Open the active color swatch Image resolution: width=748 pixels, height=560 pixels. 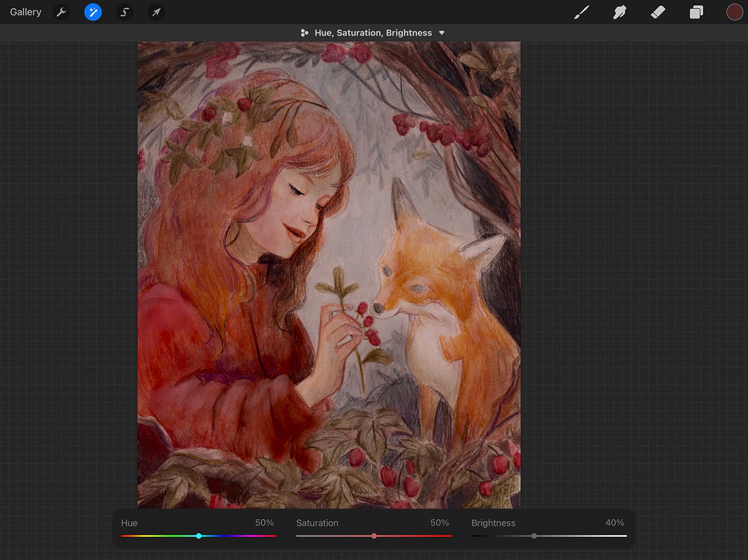(x=735, y=12)
